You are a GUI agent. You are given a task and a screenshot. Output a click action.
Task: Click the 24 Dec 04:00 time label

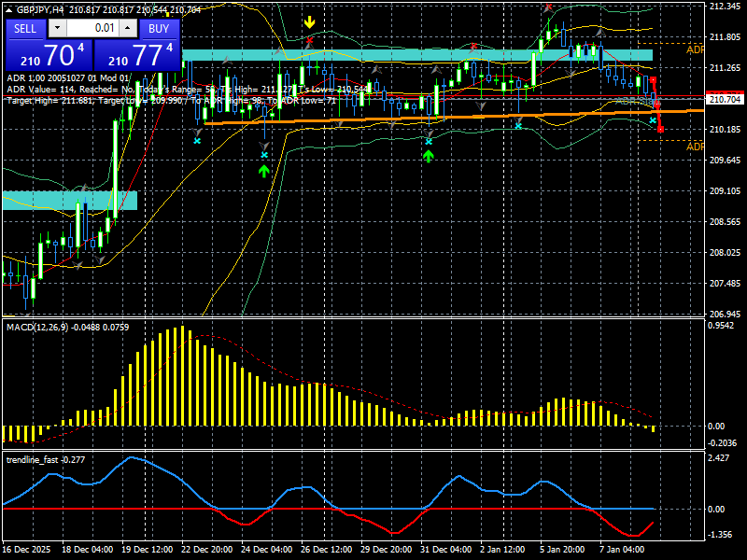[x=267, y=550]
